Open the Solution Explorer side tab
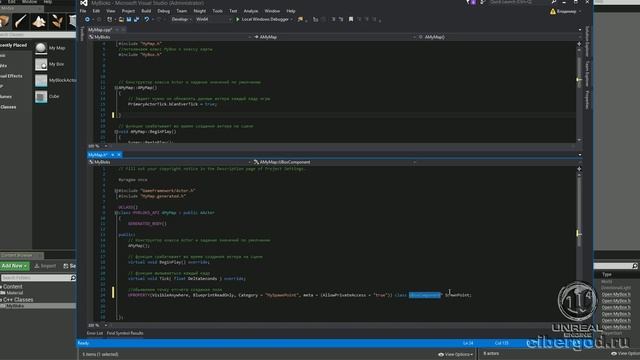Screen dimensions: 640x360 (587, 41)
